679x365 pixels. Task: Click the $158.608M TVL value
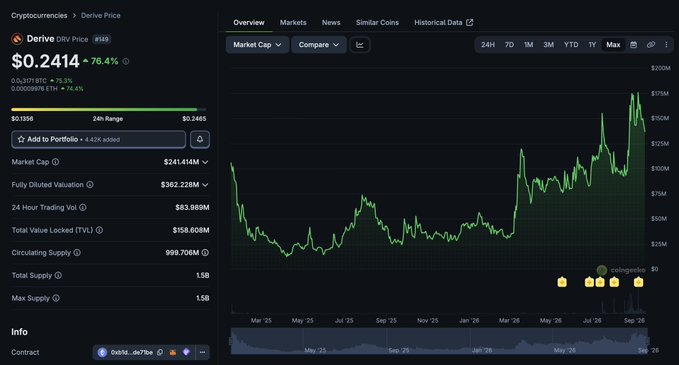(x=191, y=230)
